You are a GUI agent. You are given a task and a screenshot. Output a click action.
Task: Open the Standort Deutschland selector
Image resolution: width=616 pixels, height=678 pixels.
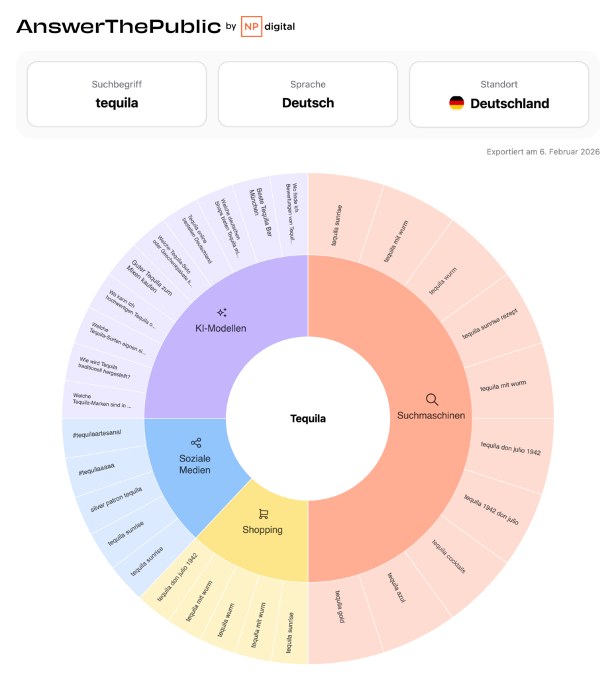(499, 94)
